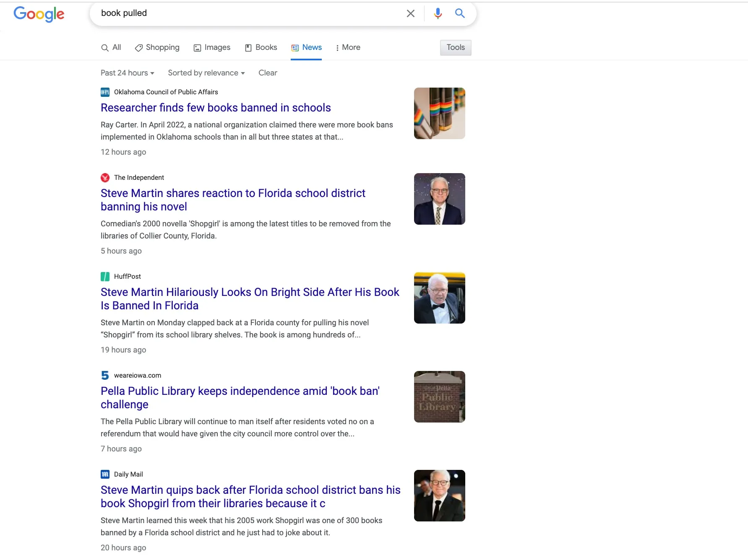The height and width of the screenshot is (560, 748).
Task: Expand the Past 24 hours filter
Action: 128,73
